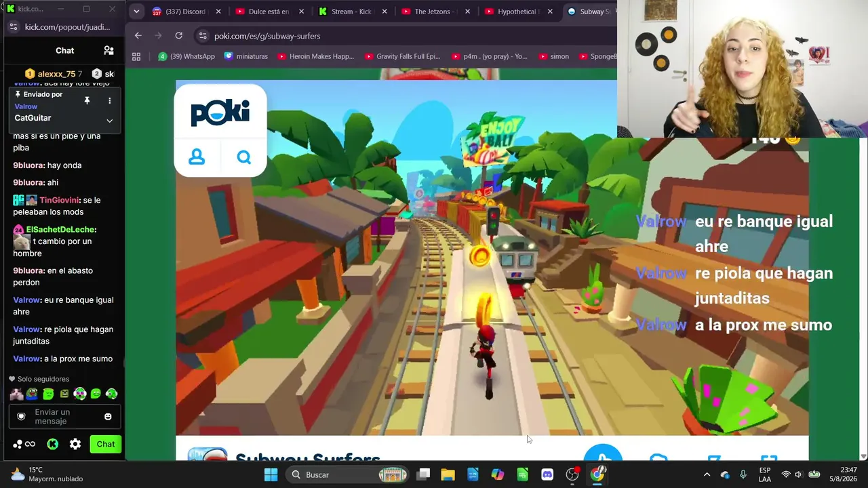Open the Chrome apps grid bookmark icon
868x488 pixels.
[136, 56]
